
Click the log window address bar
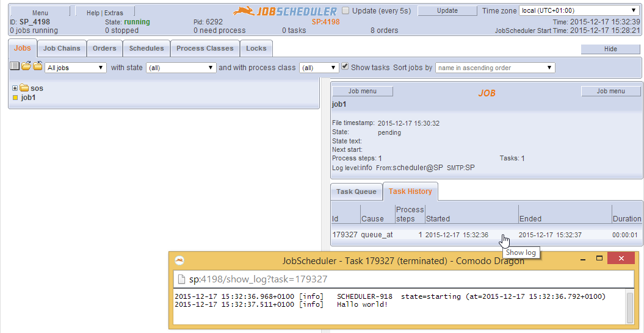pos(403,279)
